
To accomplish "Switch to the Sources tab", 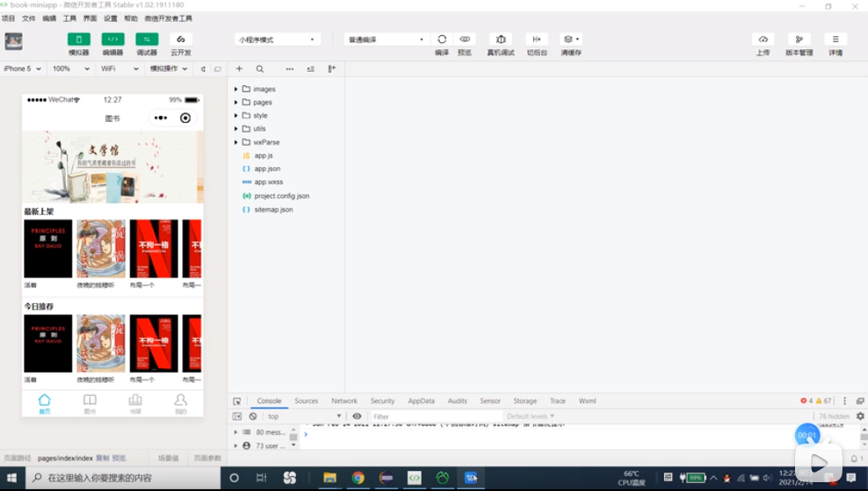I will click(306, 401).
